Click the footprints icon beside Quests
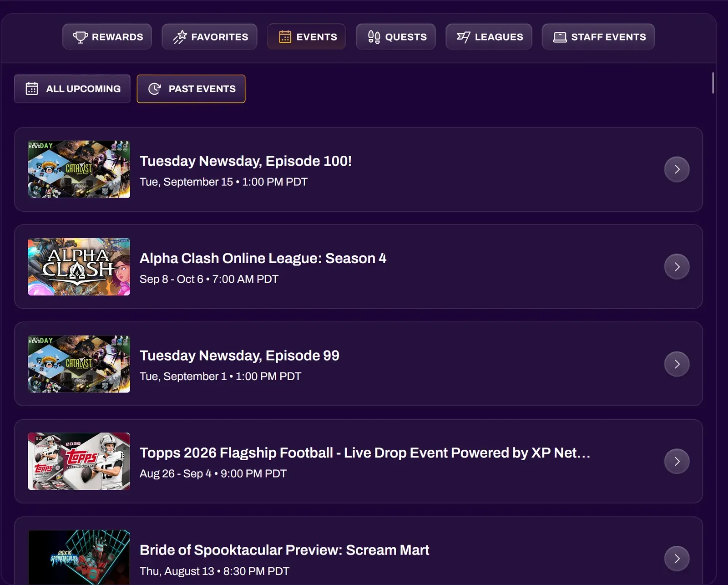Screen dimensions: 728x585 click(x=374, y=37)
